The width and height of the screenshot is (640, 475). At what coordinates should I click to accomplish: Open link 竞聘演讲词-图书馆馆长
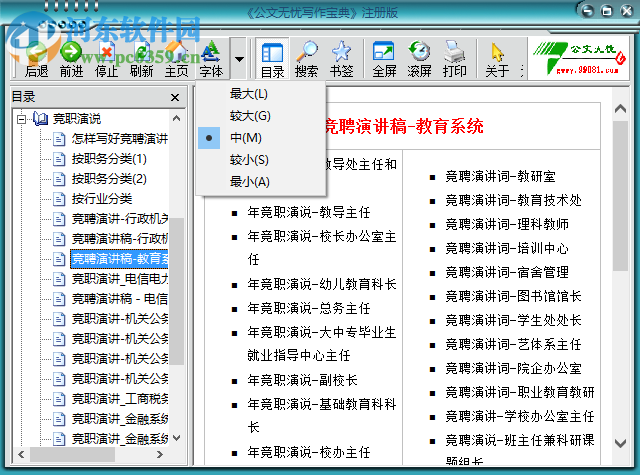click(513, 297)
